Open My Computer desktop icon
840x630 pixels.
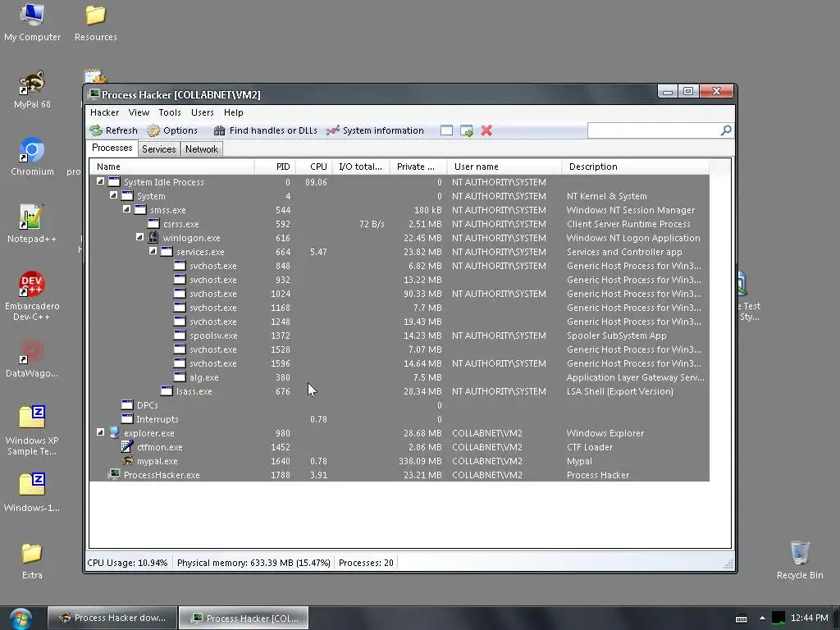(x=32, y=22)
